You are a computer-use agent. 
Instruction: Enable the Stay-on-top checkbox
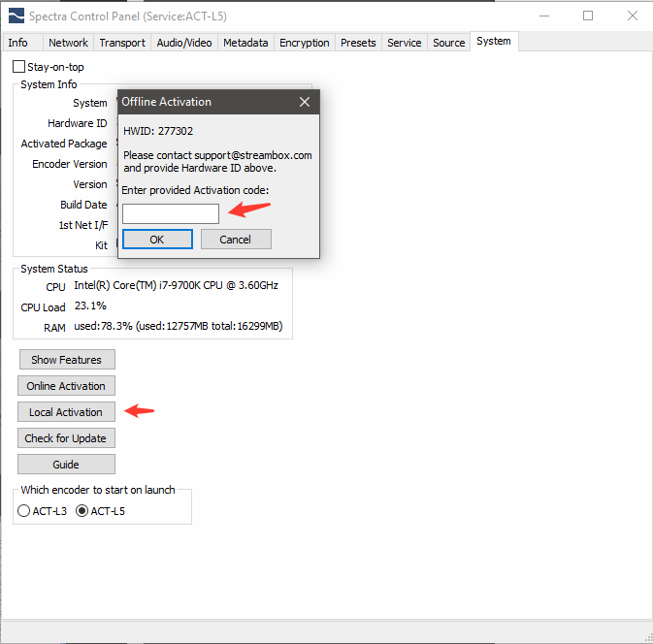pyautogui.click(x=19, y=67)
